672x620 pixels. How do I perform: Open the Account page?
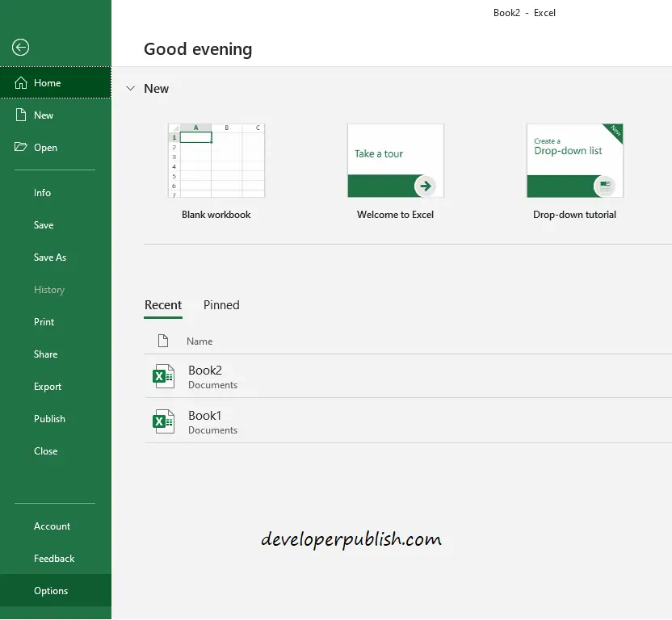tap(56, 526)
